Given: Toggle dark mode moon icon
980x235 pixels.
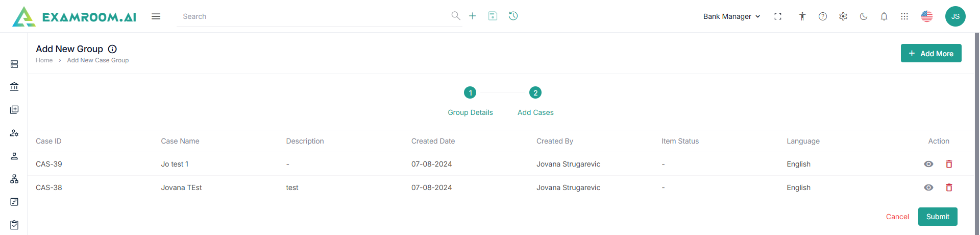Looking at the screenshot, I should tap(864, 16).
